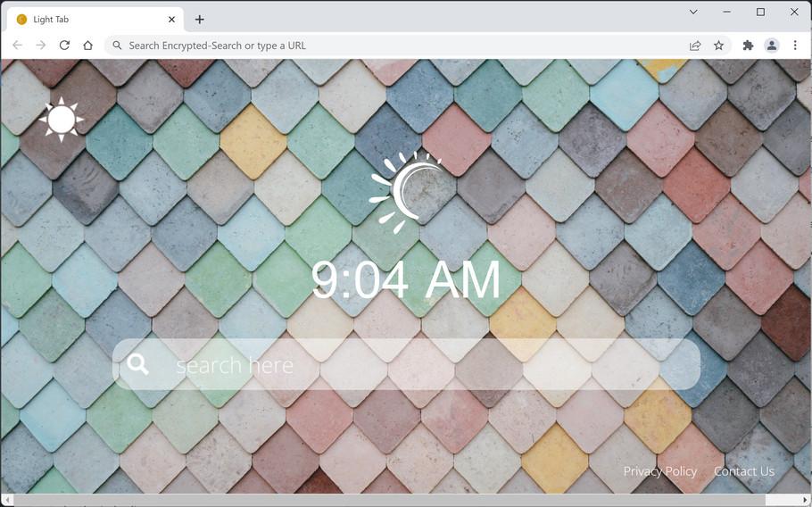Maximize the browser window

(x=760, y=12)
